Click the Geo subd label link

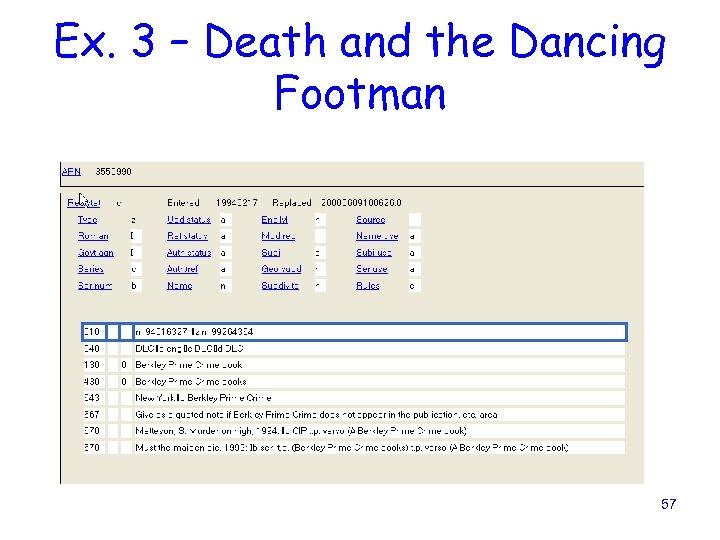[x=281, y=269]
